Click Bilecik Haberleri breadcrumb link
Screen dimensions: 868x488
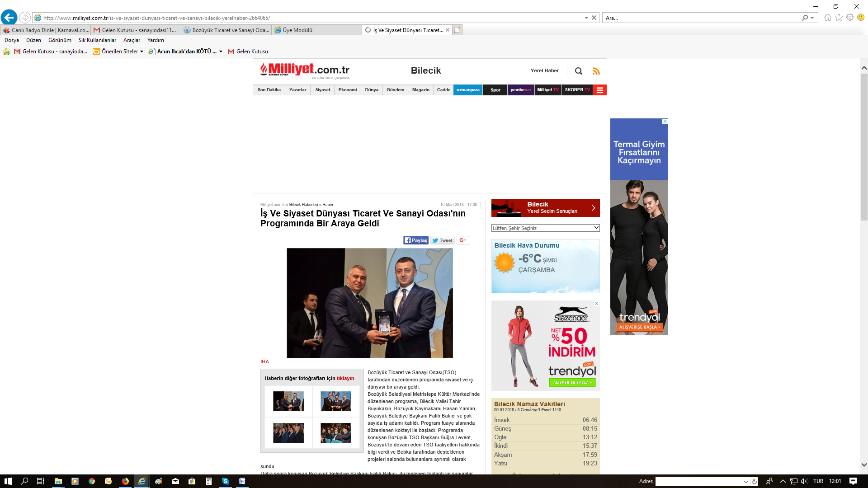303,205
